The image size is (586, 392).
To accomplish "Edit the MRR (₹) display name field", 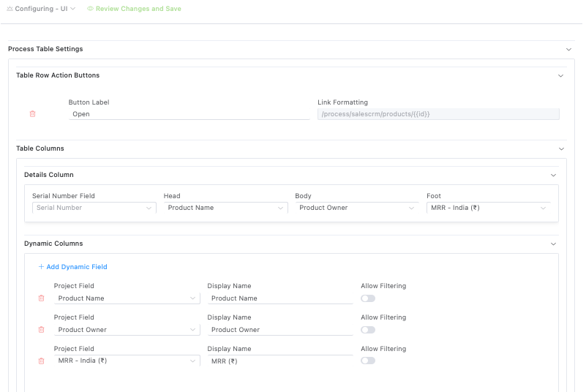I will [x=280, y=361].
